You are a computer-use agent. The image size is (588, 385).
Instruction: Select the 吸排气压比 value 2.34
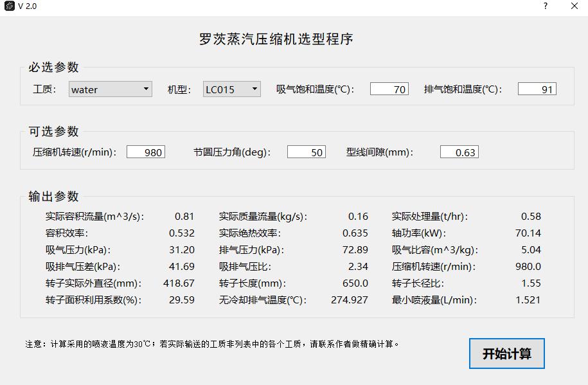pos(358,266)
